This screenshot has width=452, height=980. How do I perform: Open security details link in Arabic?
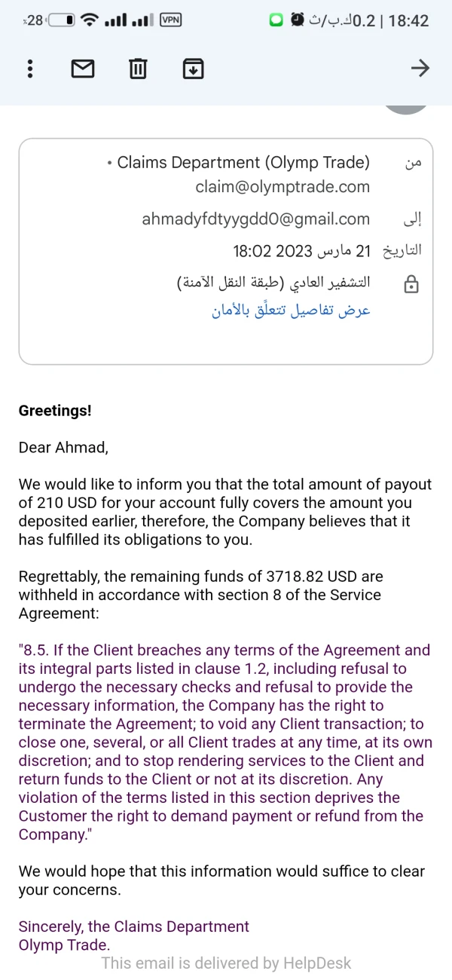pos(292,310)
